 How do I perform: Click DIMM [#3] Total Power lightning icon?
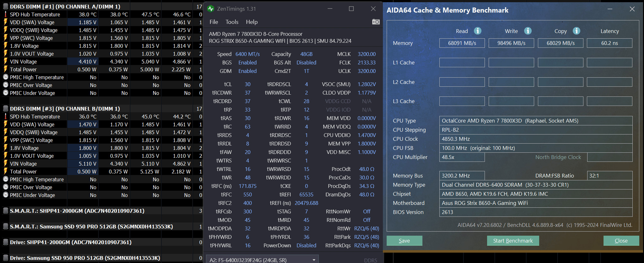[5, 172]
